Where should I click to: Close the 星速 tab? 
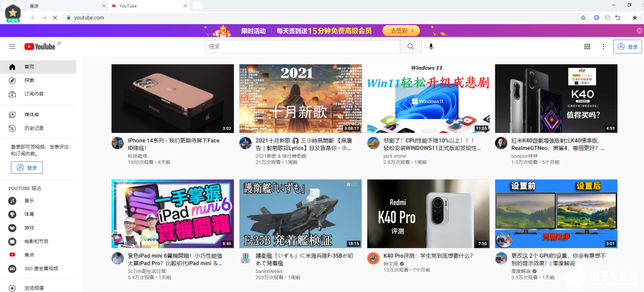coord(104,6)
